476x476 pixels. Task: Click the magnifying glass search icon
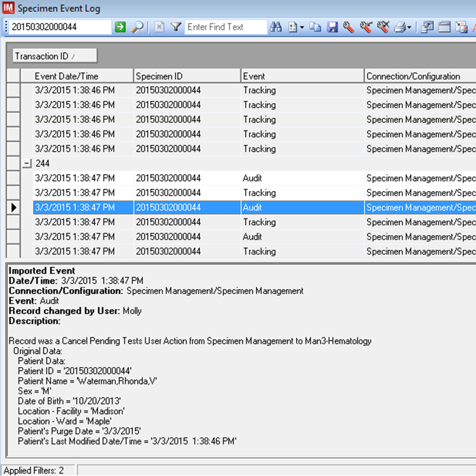137,27
